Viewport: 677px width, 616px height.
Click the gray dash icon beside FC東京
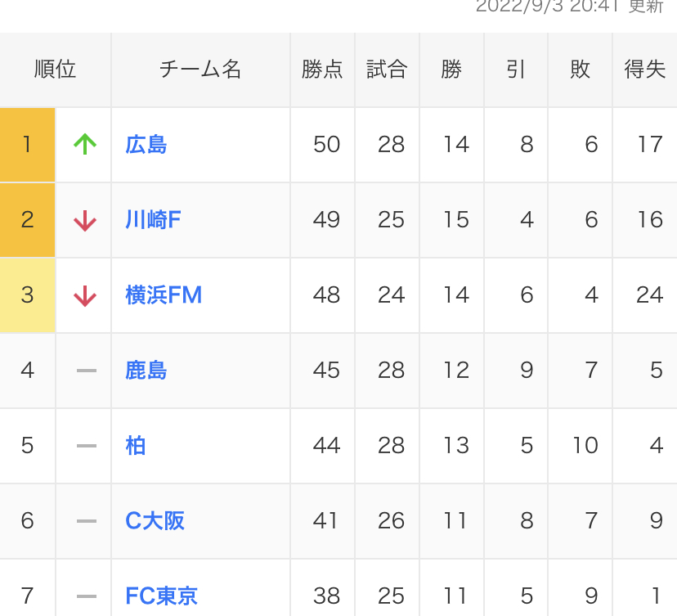[x=87, y=596]
